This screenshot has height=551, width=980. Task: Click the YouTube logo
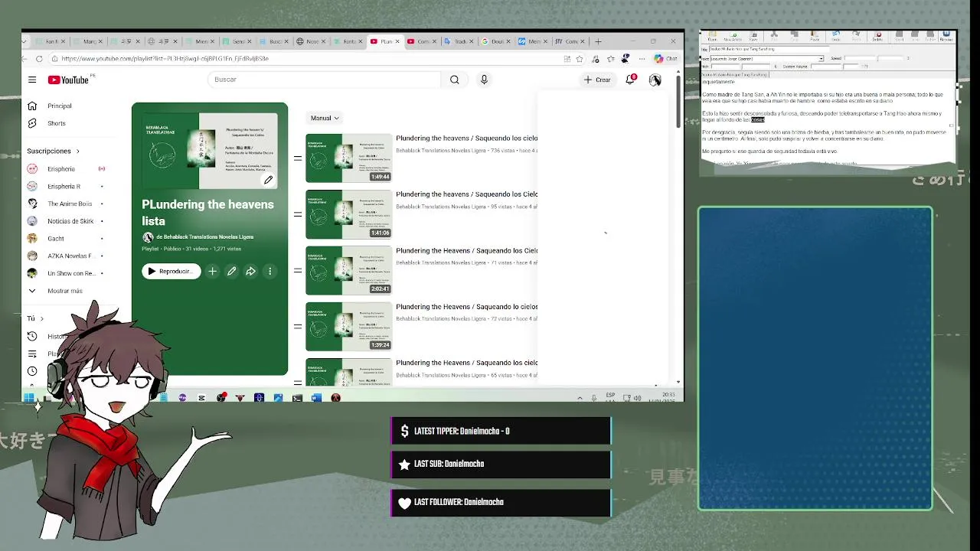click(x=68, y=80)
